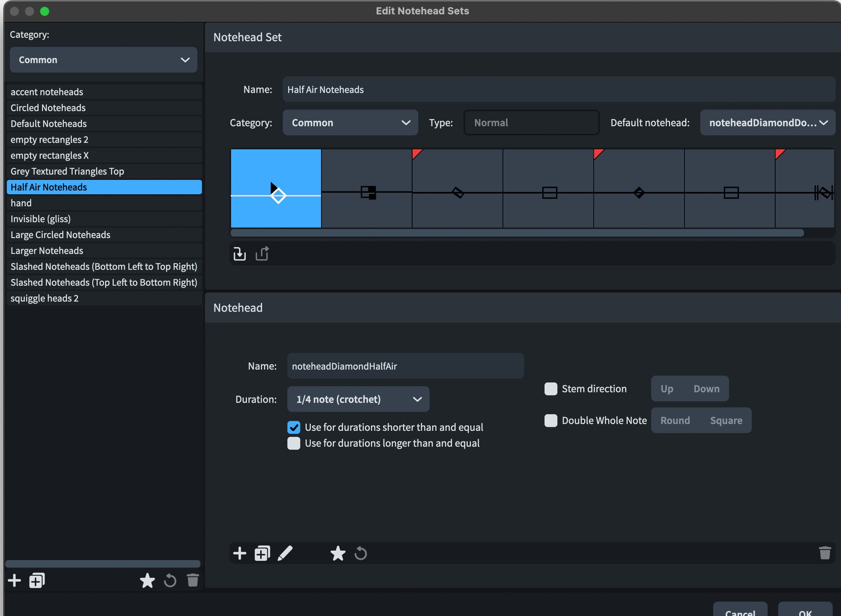Reset notehead set to factory icon
This screenshot has width=841, height=616.
(x=170, y=581)
